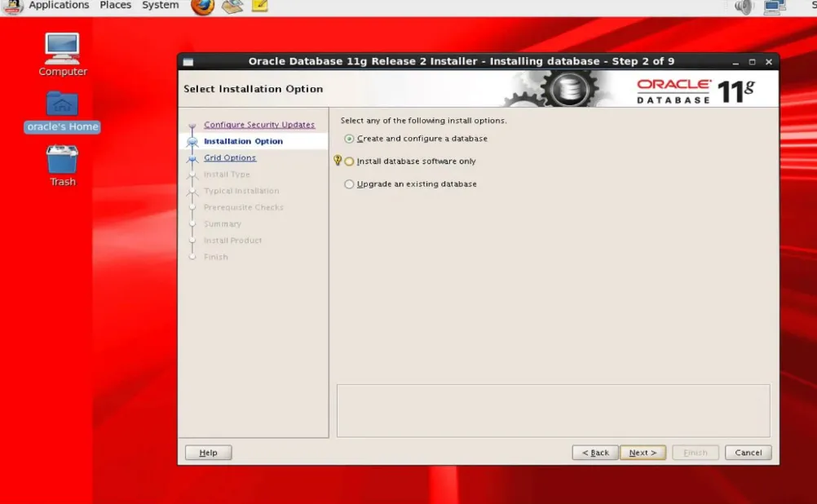Close the Oracle installer window
This screenshot has height=504, width=817.
pyautogui.click(x=769, y=62)
